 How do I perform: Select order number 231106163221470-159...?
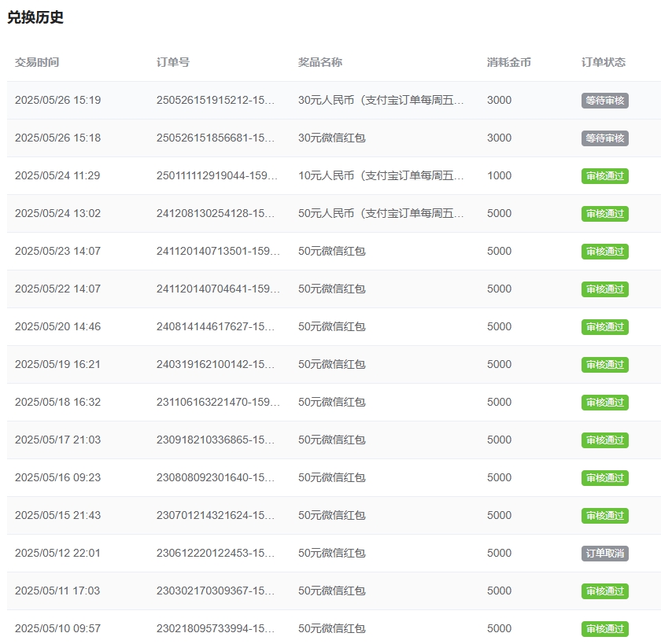click(218, 403)
